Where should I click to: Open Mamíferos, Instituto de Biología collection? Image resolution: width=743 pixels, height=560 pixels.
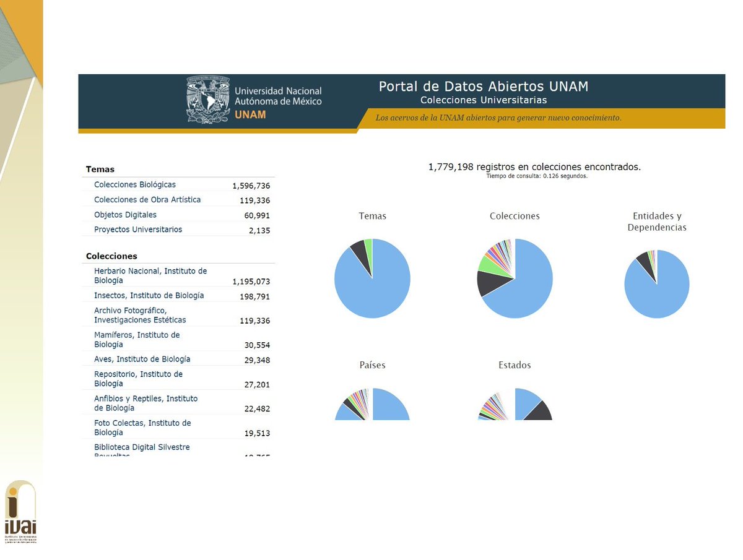coord(137,339)
